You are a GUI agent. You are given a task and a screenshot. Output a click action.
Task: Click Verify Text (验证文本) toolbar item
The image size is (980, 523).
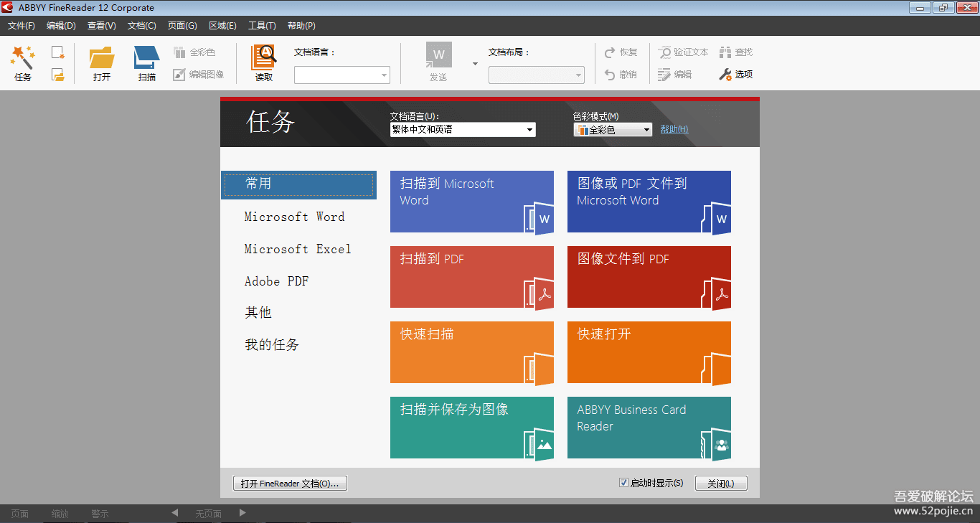(x=684, y=52)
